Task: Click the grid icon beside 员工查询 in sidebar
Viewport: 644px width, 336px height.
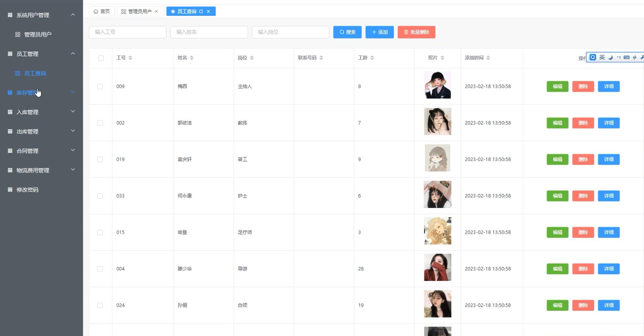Action: [x=17, y=73]
